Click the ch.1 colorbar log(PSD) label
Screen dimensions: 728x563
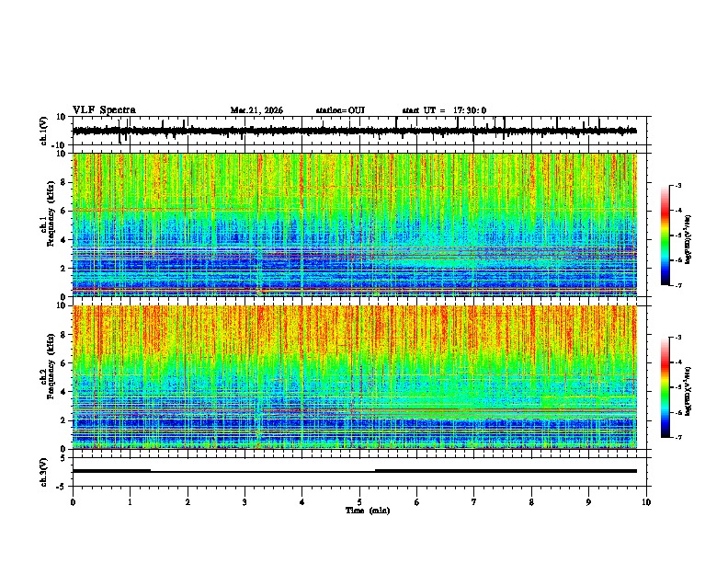[x=688, y=240]
